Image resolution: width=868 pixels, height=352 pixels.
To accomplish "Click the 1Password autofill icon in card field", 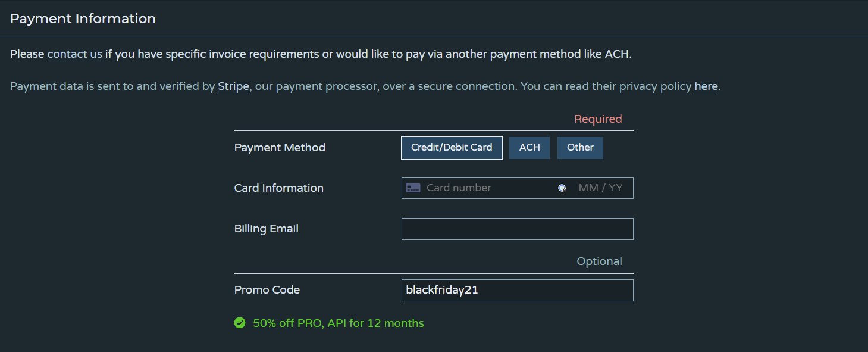I will pyautogui.click(x=562, y=188).
